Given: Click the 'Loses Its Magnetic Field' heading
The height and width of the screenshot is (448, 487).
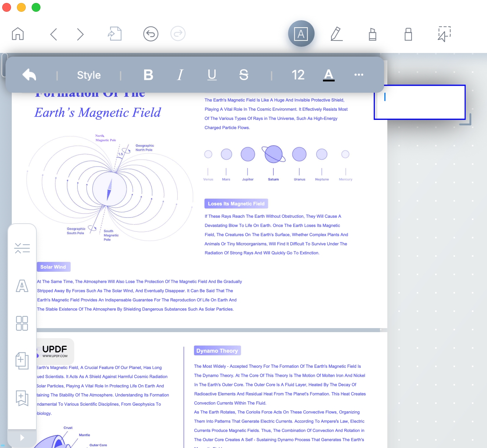Looking at the screenshot, I should click(x=236, y=204).
